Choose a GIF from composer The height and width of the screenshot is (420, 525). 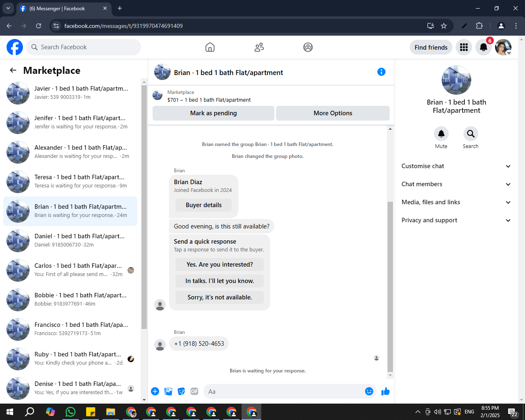tap(194, 391)
